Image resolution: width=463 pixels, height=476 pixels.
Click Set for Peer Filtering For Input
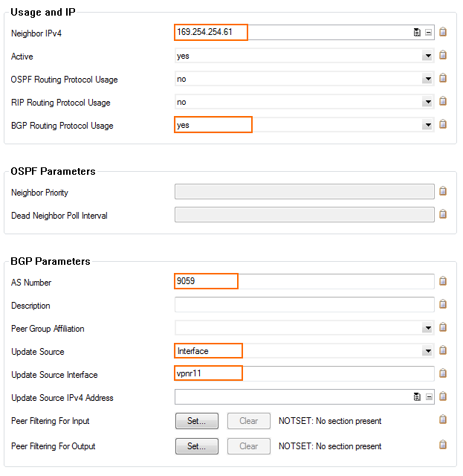point(197,421)
